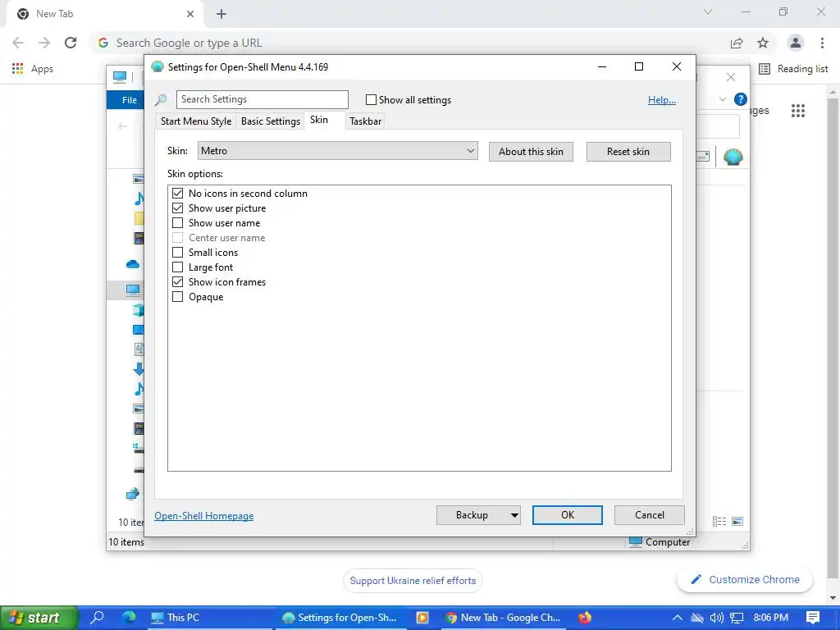Switch to the Taskbar tab
Screen dimensions: 840x630
[365, 121]
